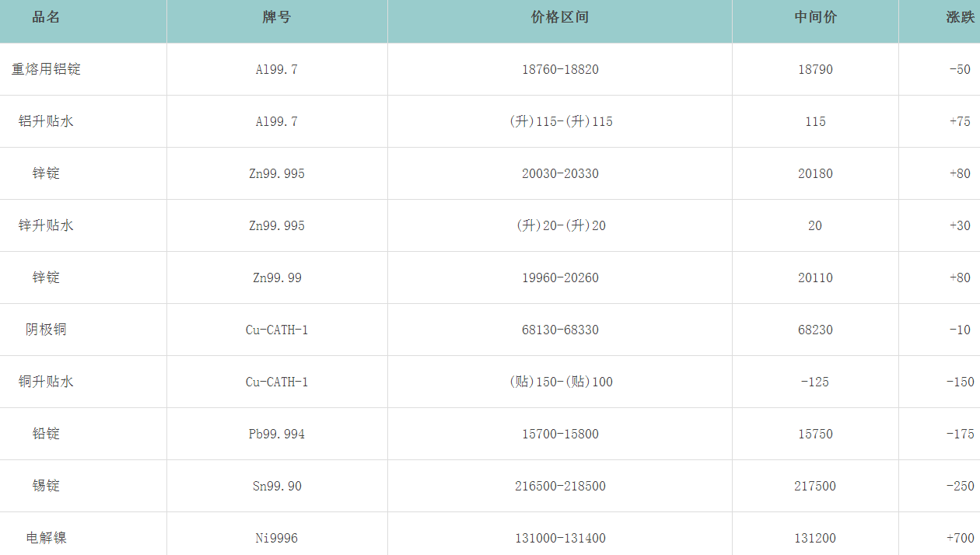The height and width of the screenshot is (555, 980).
Task: Select the 电解镍 product name cell
Action: click(46, 538)
